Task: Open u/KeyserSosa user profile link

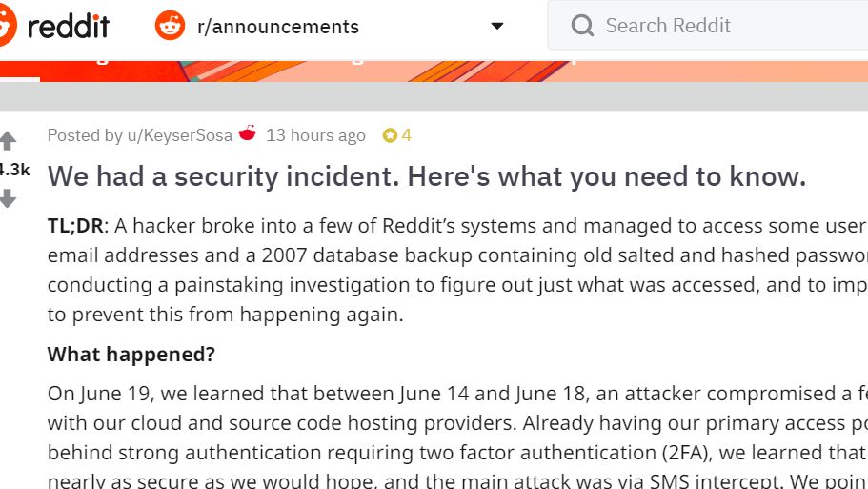Action: click(x=180, y=135)
